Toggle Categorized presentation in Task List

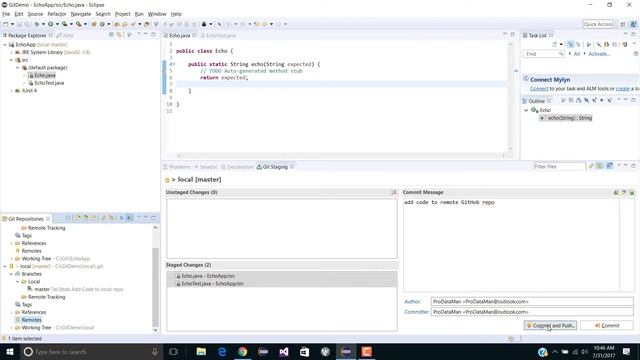tap(571, 44)
